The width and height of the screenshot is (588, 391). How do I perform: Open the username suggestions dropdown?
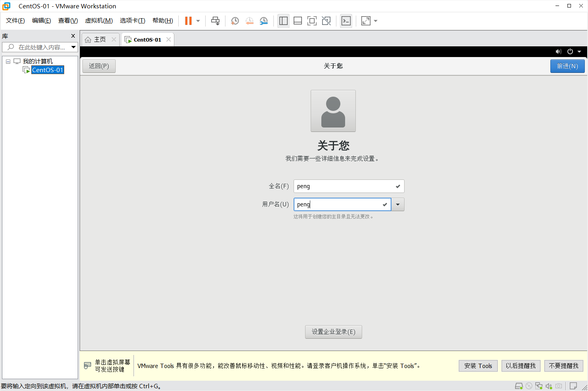pos(398,204)
